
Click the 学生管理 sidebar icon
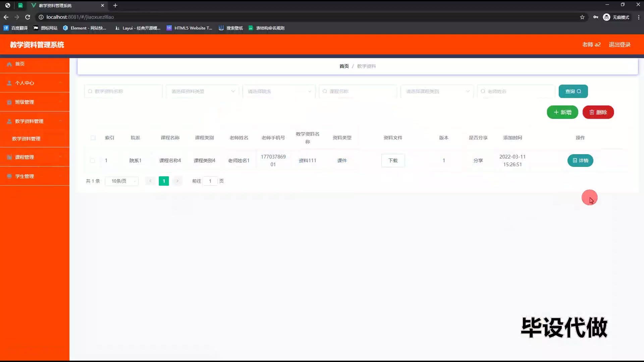pos(9,176)
